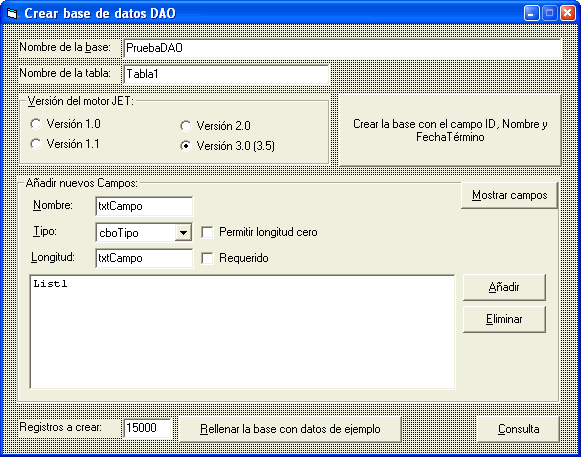This screenshot has height=457, width=581.
Task: Click inside the List1 list box
Action: pyautogui.click(x=242, y=332)
